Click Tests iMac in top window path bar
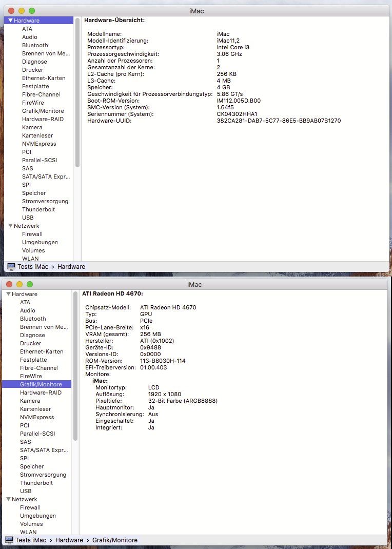The image size is (392, 549). coord(33,267)
